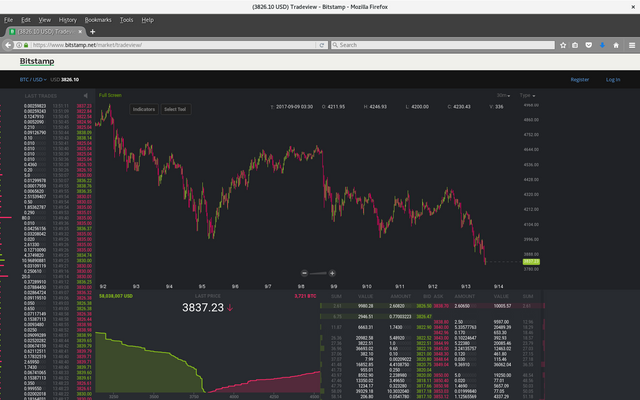Open the bookmarks library icon
This screenshot has width=640, height=400.
pos(575,45)
